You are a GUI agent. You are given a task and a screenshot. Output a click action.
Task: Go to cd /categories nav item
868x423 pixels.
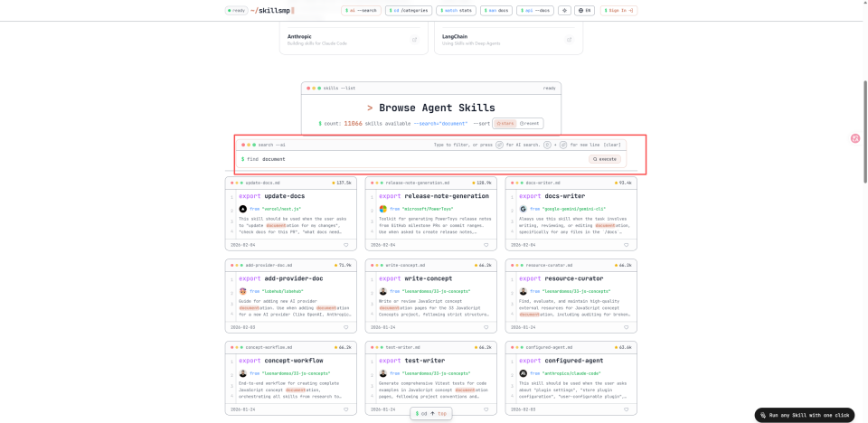click(x=409, y=10)
